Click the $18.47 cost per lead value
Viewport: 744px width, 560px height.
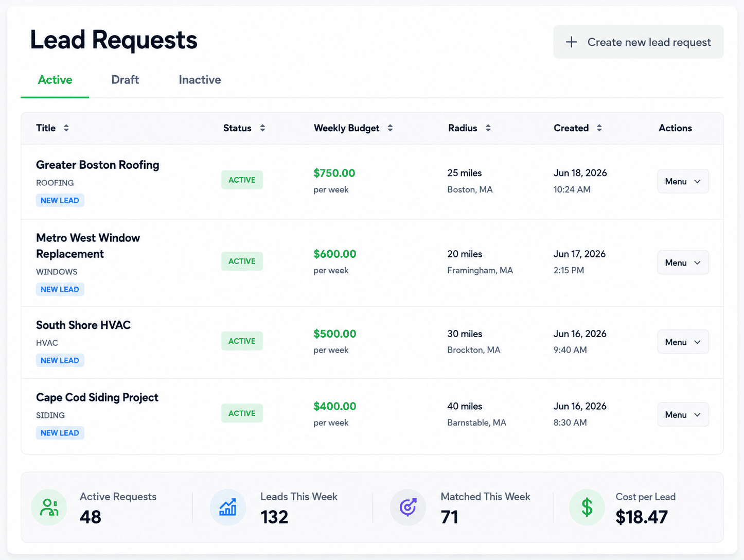642,517
